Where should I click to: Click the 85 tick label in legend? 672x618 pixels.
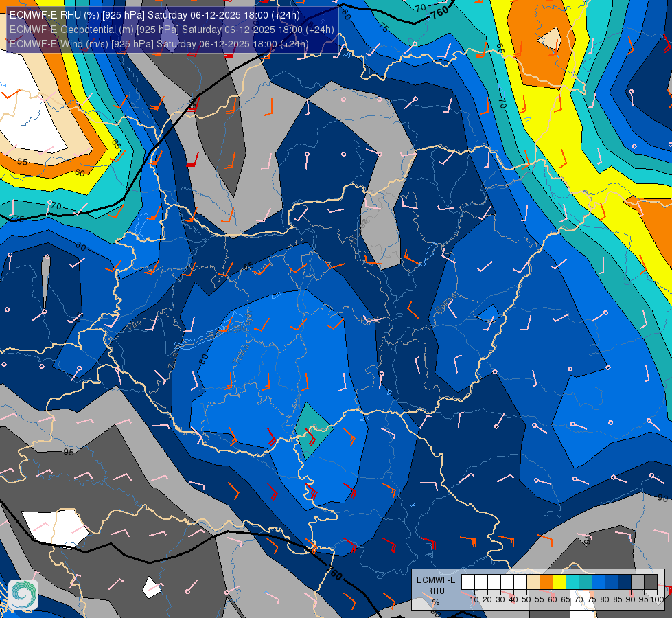click(x=618, y=599)
